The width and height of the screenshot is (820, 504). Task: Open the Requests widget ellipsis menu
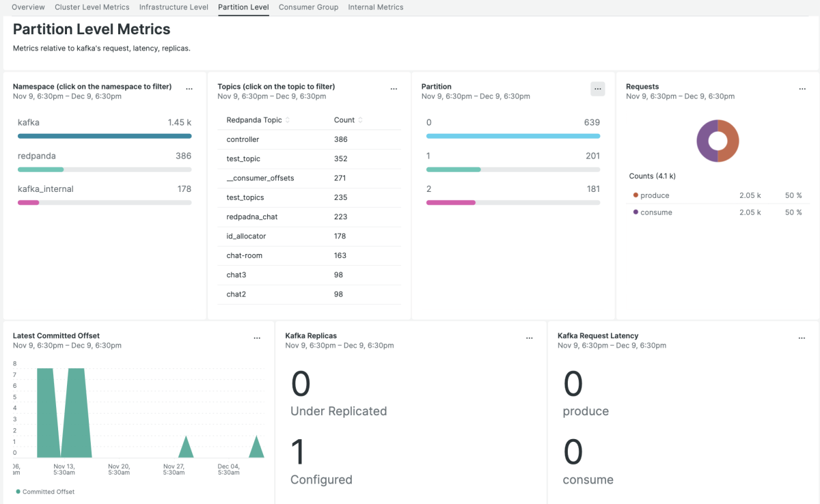tap(802, 89)
